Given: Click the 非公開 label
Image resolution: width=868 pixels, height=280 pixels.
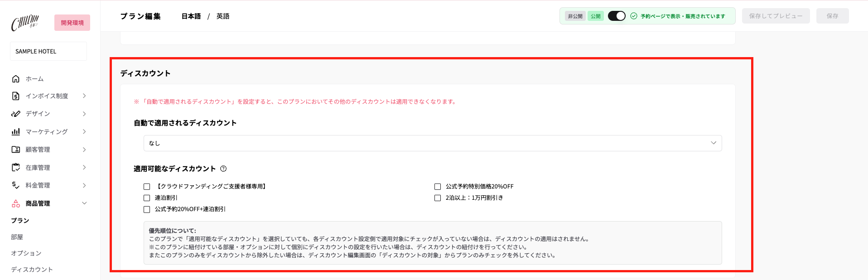Looking at the screenshot, I should pyautogui.click(x=575, y=16).
